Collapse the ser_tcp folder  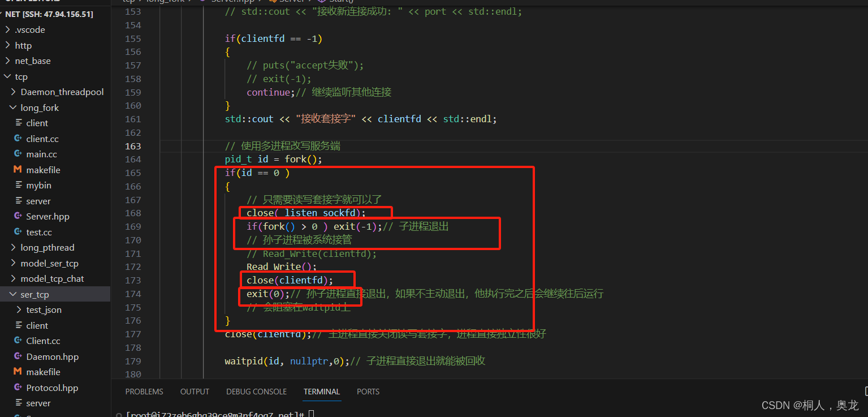(14, 294)
